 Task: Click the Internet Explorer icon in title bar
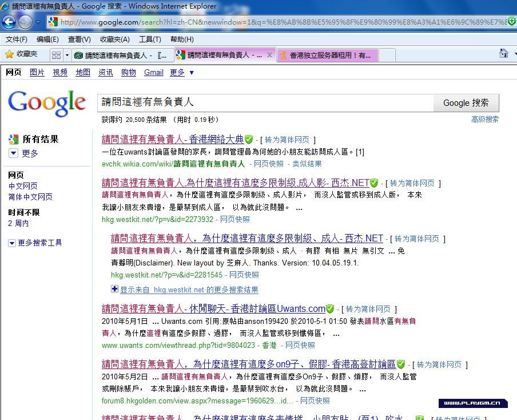click(x=5, y=6)
